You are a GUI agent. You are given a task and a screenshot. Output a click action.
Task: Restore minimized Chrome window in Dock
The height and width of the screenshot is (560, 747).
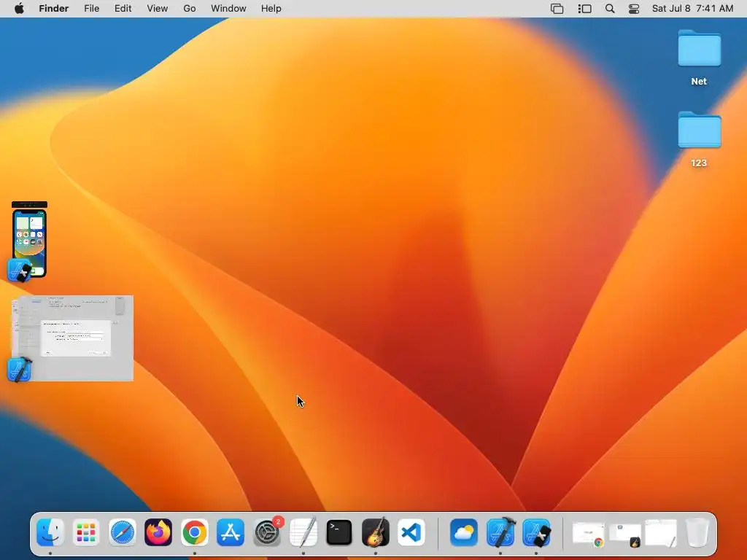click(x=589, y=534)
